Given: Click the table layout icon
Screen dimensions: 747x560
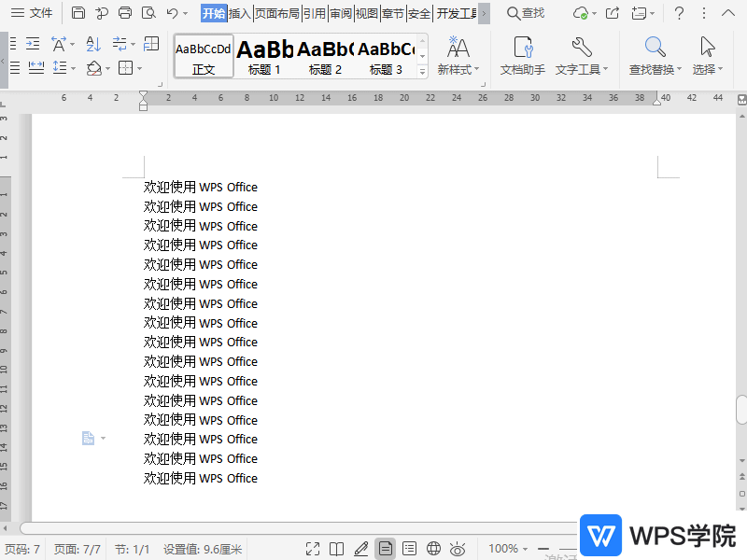Looking at the screenshot, I should click(151, 44).
